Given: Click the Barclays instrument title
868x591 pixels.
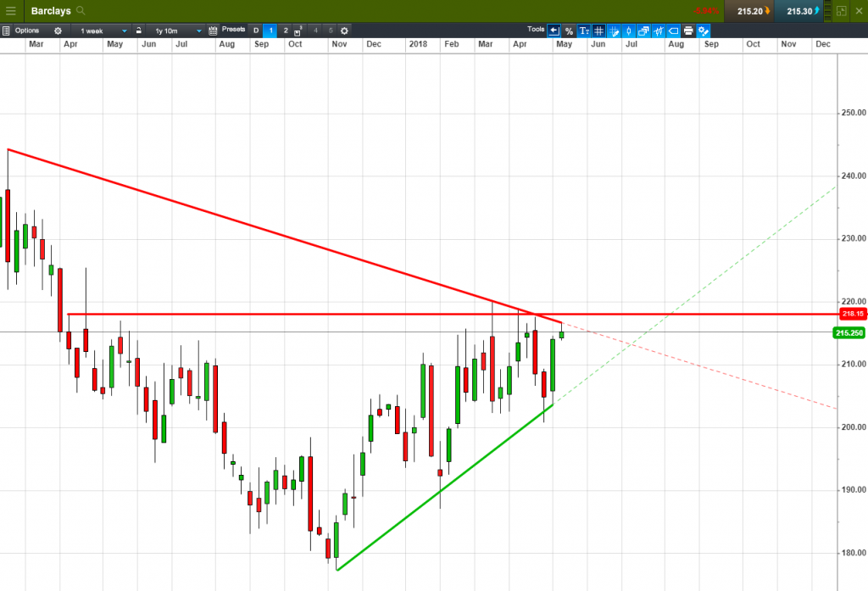Looking at the screenshot, I should (51, 11).
